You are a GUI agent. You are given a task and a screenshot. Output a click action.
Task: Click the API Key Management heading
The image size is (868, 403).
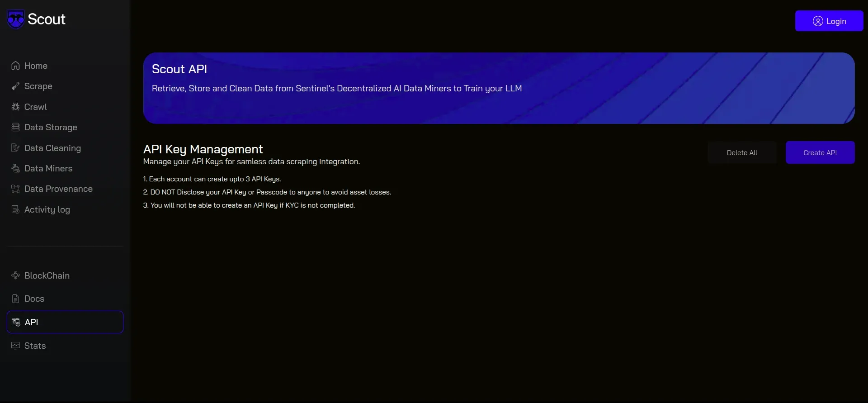[203, 149]
